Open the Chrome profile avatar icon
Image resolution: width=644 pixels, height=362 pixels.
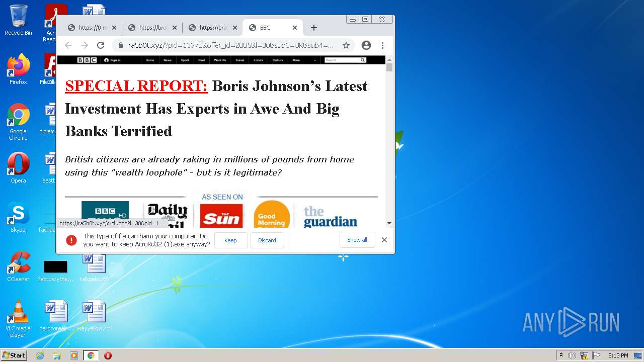coord(366,45)
